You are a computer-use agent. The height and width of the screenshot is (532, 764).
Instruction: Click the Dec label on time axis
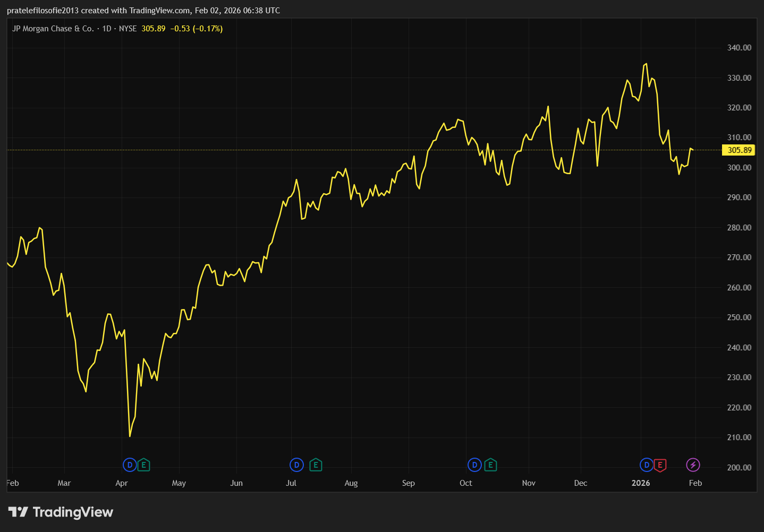point(581,483)
